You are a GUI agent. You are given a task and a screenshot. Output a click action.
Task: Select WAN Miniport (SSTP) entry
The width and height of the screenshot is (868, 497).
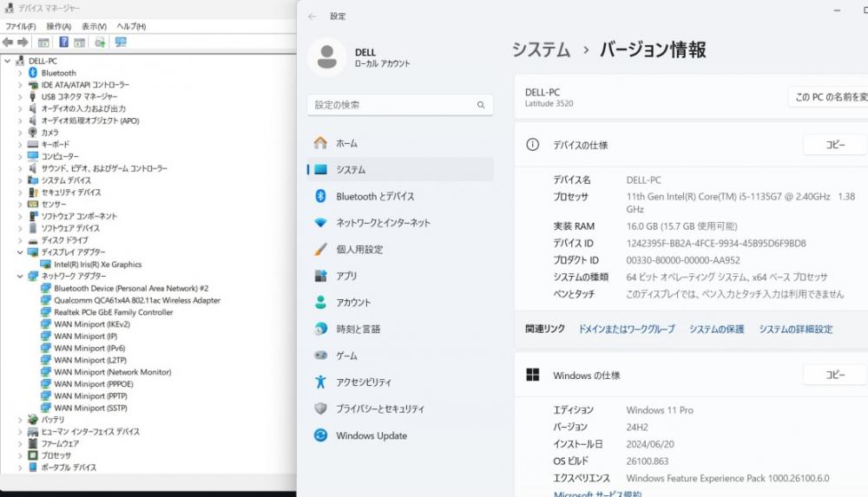(90, 408)
